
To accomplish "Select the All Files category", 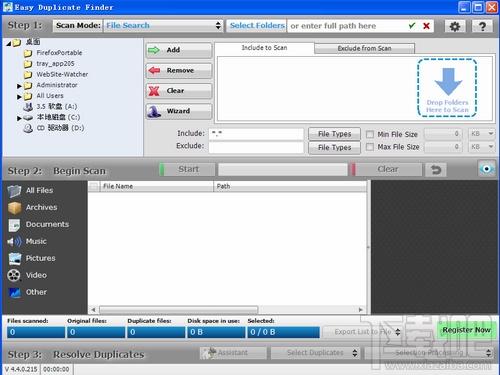I will [31, 190].
